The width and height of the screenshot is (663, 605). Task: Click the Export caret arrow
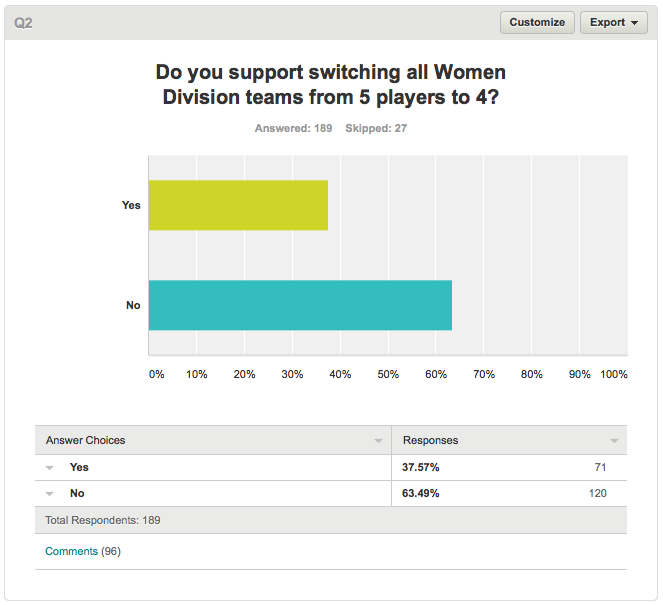(634, 23)
